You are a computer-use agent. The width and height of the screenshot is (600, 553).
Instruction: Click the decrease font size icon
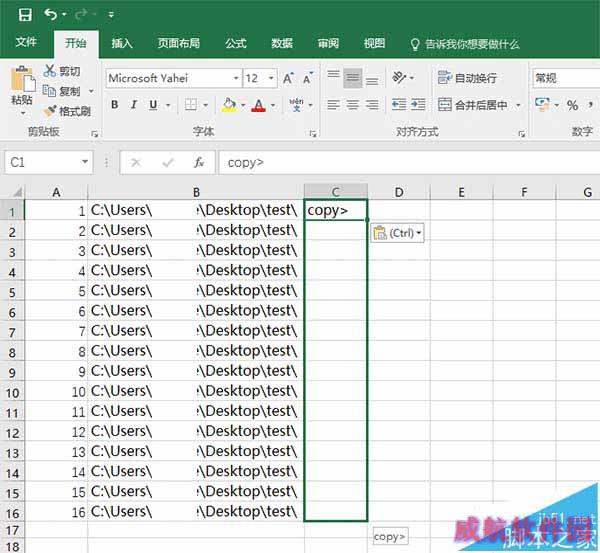coord(308,78)
